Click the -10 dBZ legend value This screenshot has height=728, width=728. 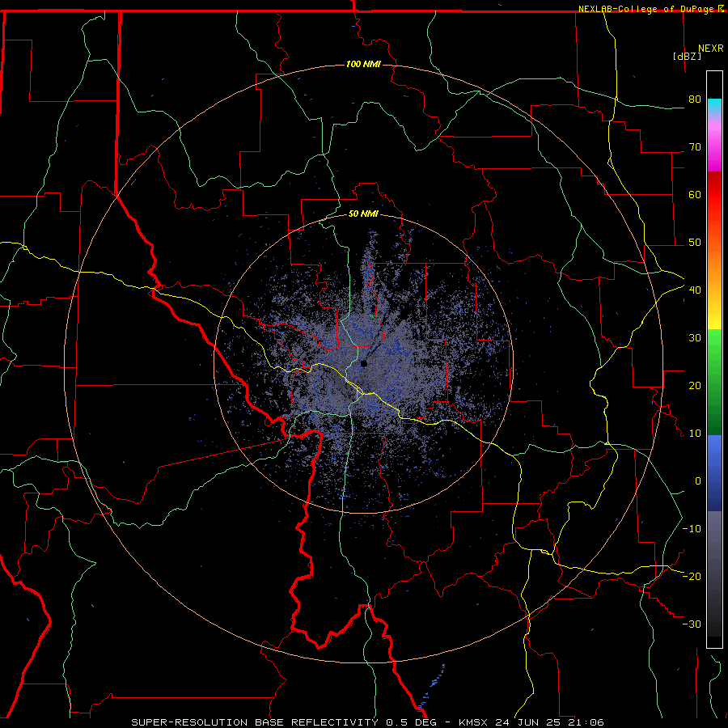(x=692, y=529)
